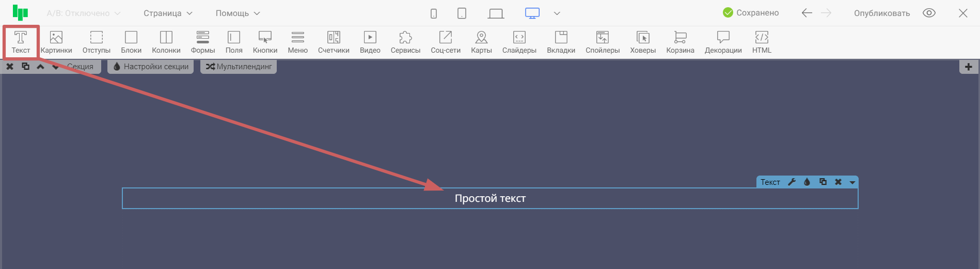Switch to mobile phone viewport
This screenshot has height=269, width=980.
click(434, 13)
